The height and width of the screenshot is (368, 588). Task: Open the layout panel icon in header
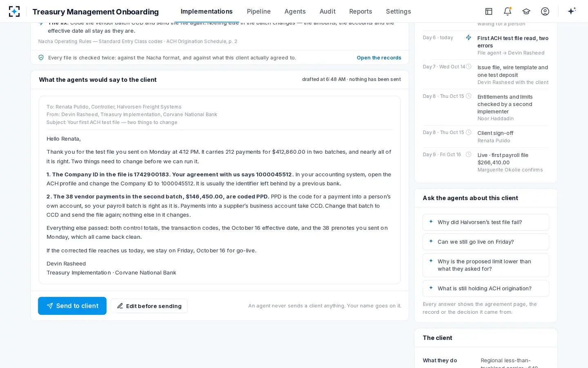[489, 11]
